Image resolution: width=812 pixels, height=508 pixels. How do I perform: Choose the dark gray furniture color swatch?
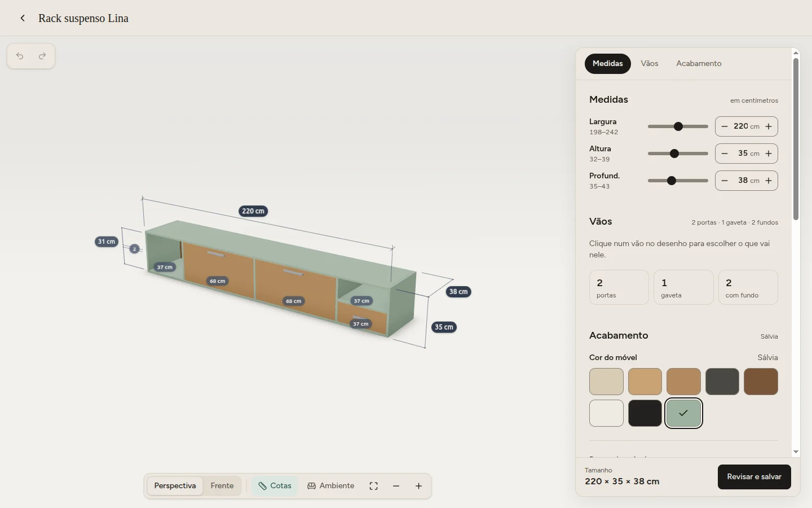click(x=722, y=382)
